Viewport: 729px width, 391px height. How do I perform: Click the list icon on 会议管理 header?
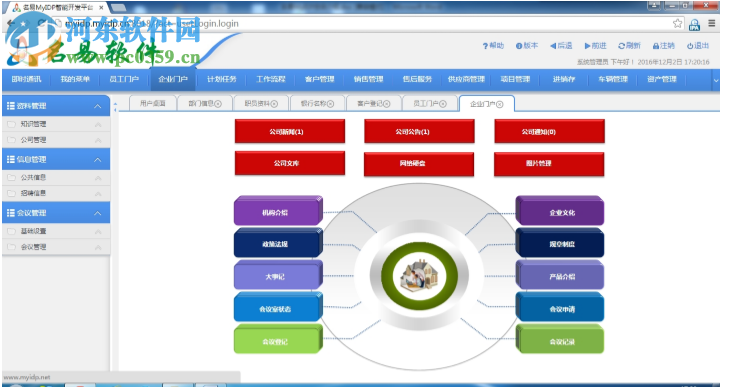click(11, 213)
